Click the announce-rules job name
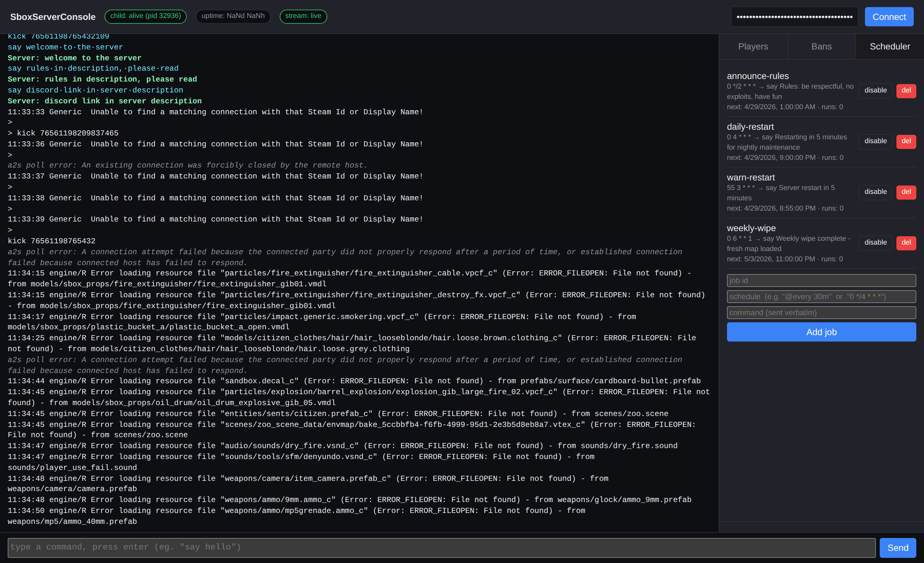 (757, 76)
